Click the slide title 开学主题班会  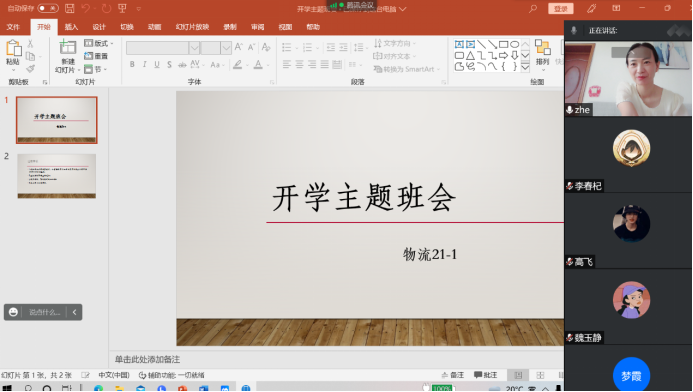click(x=364, y=198)
